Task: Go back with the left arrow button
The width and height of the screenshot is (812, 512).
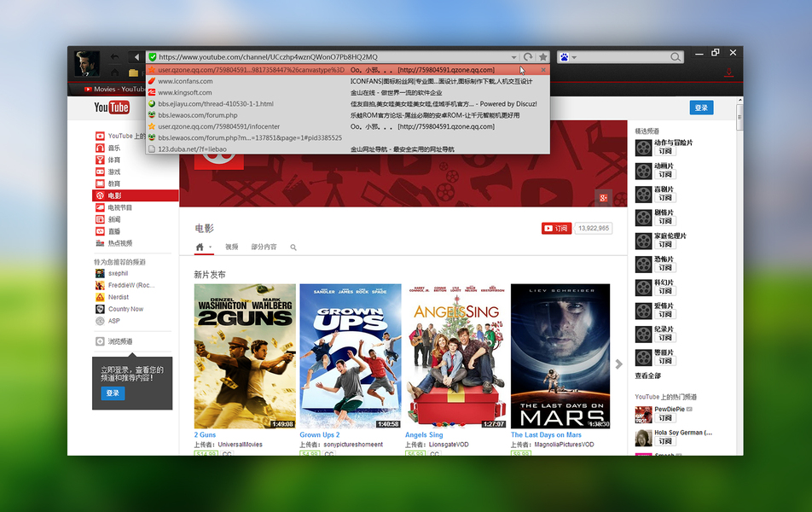Action: pyautogui.click(x=136, y=57)
